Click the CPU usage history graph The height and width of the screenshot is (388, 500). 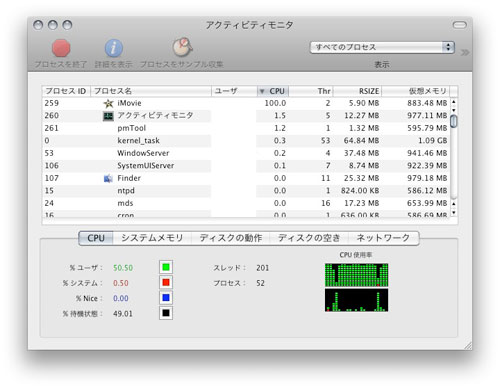[356, 288]
